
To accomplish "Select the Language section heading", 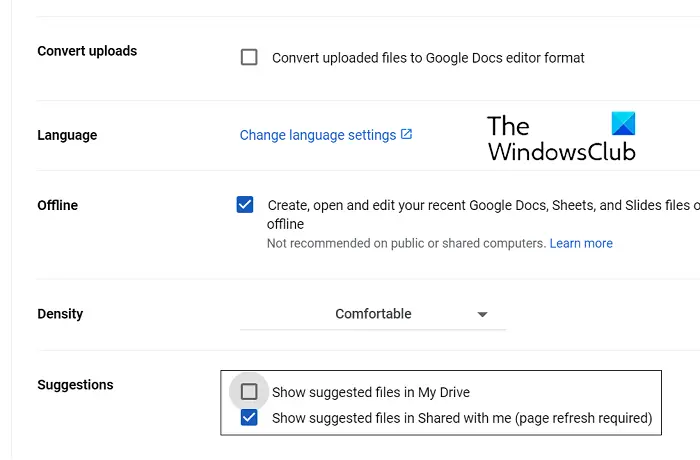I will [x=67, y=135].
